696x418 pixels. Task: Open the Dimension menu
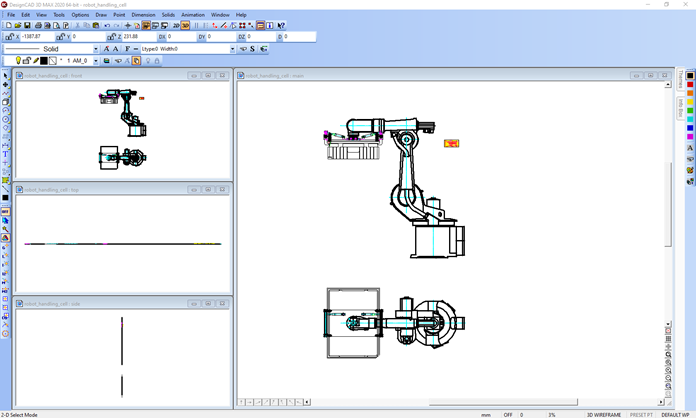tap(143, 15)
